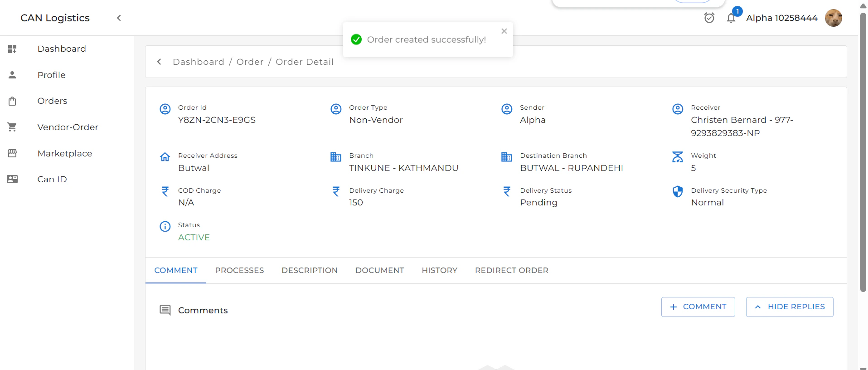
Task: Click the page vertical scrollbar
Action: coord(863,152)
